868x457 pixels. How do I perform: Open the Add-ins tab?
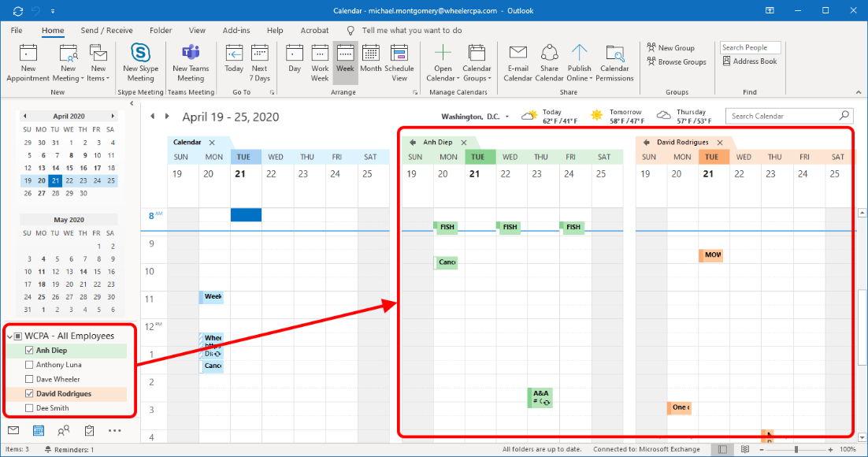pos(236,31)
